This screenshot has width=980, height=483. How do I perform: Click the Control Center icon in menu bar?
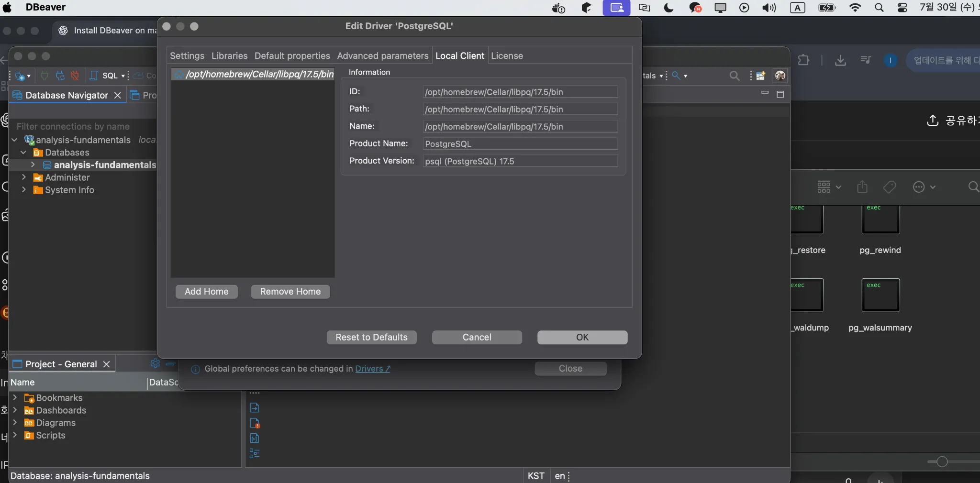[902, 8]
